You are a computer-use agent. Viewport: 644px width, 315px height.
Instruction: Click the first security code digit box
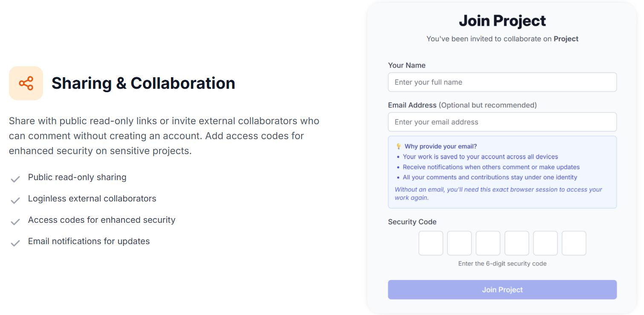click(x=431, y=243)
